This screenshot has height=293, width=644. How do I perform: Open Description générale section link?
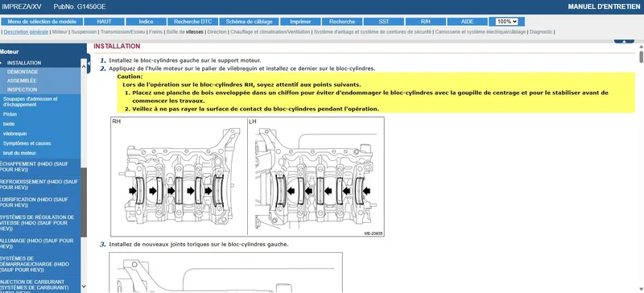pyautogui.click(x=26, y=32)
